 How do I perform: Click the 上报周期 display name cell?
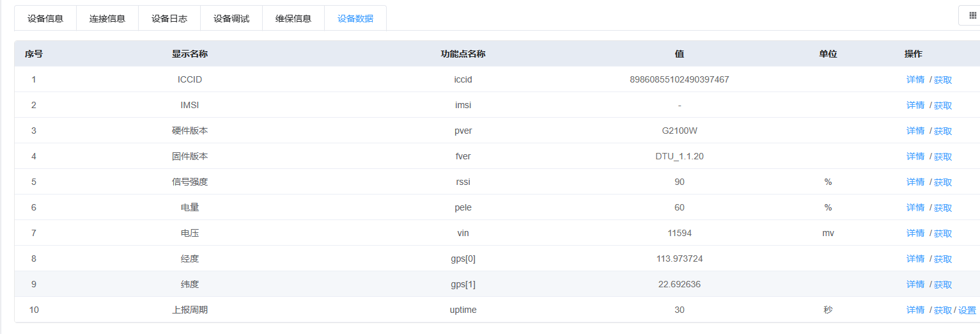(x=190, y=310)
